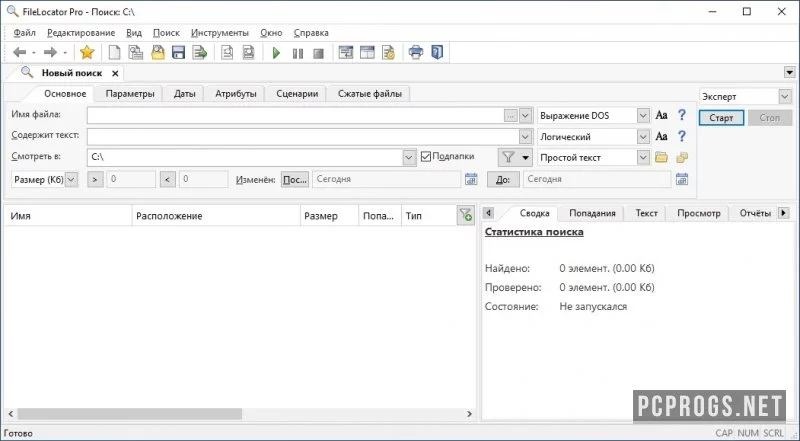The height and width of the screenshot is (441, 800).
Task: Switch to the Отчёты tab
Action: click(x=755, y=213)
